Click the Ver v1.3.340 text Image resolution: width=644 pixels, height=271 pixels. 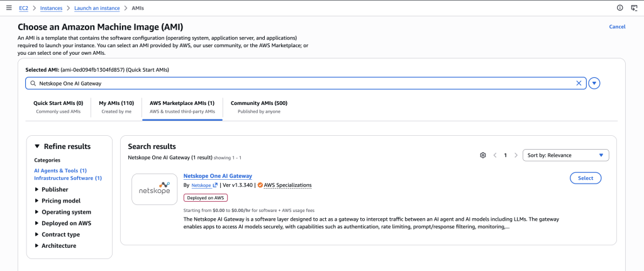pyautogui.click(x=238, y=185)
